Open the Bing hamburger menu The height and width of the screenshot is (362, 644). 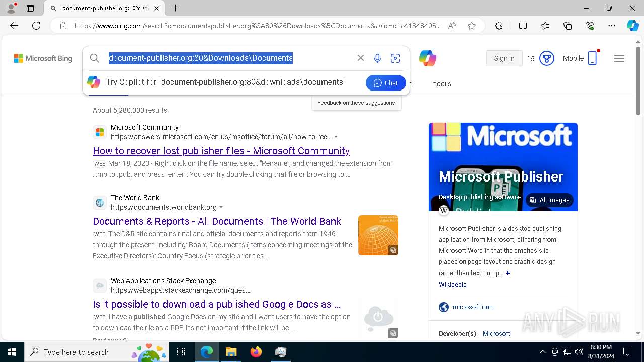(x=619, y=58)
